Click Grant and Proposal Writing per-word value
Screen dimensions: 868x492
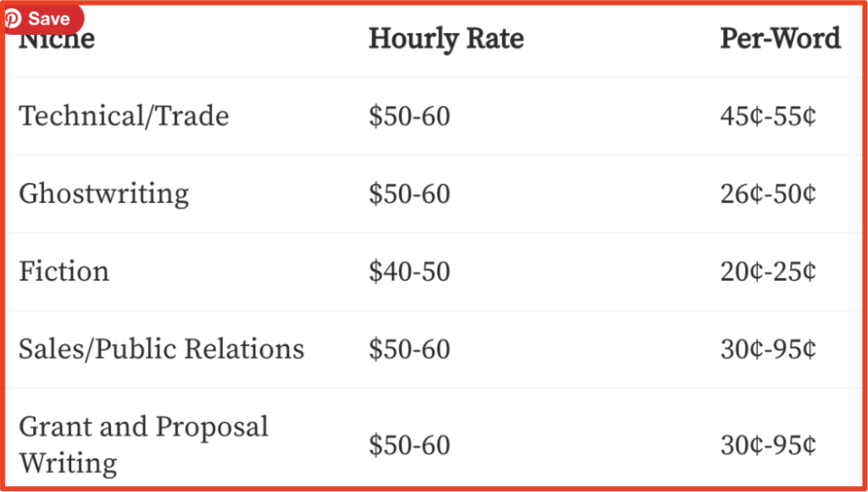(768, 445)
